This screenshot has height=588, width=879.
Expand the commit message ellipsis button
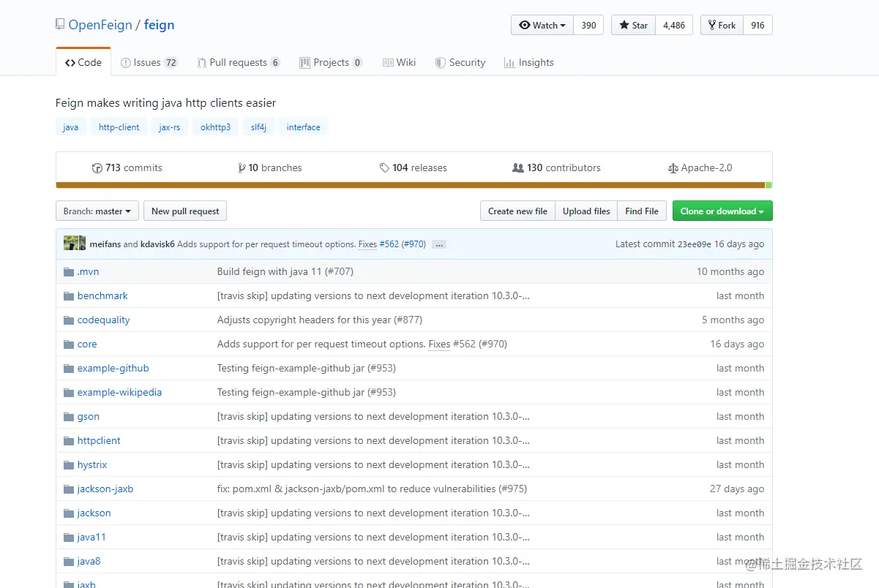(x=439, y=244)
